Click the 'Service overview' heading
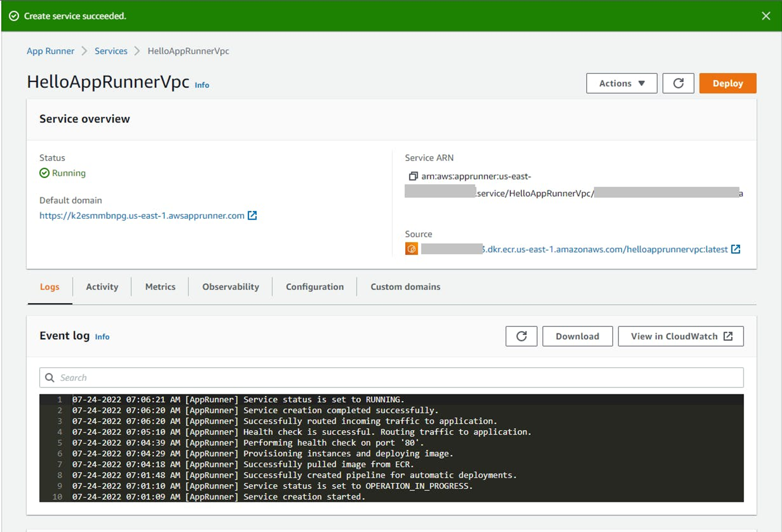The height and width of the screenshot is (532, 782). [85, 119]
